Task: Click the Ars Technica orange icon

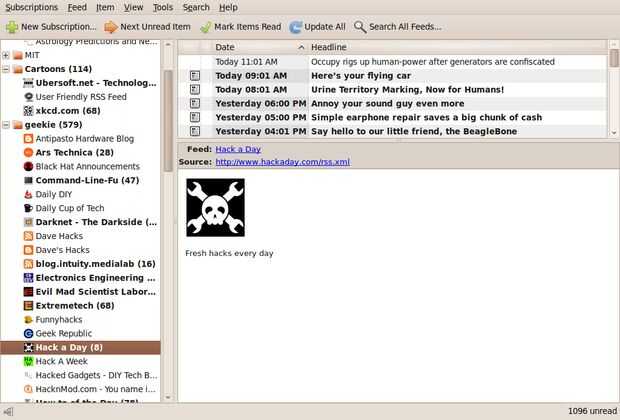Action: coord(28,153)
